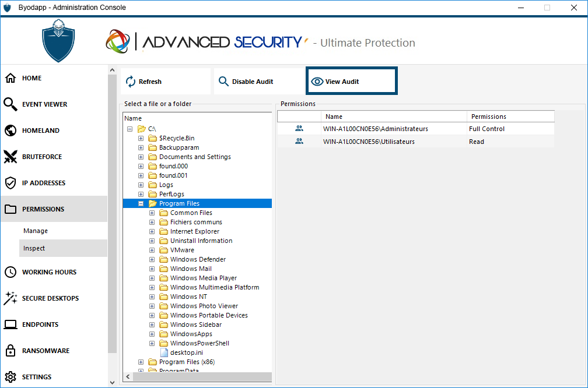Select the Windows Media Player folder

(204, 278)
